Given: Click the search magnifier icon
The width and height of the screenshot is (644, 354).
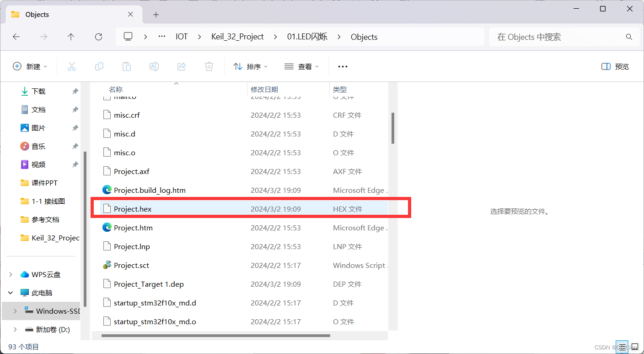Looking at the screenshot, I should pyautogui.click(x=629, y=37).
